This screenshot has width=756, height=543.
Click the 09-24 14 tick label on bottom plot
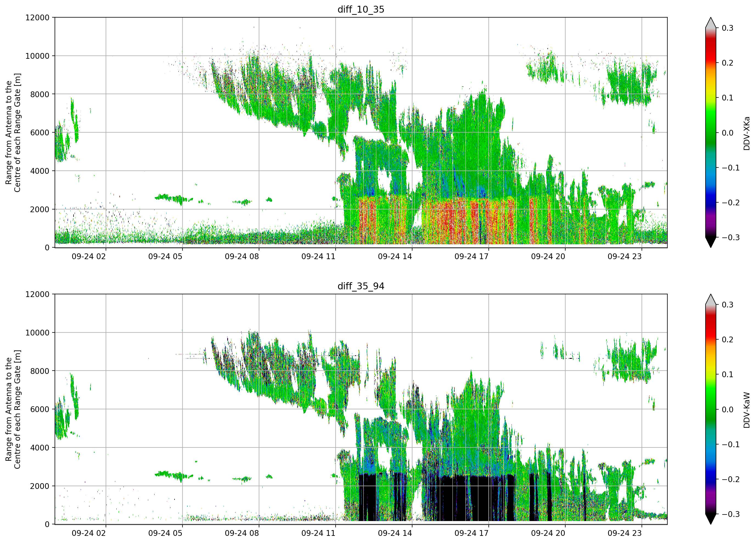(395, 533)
